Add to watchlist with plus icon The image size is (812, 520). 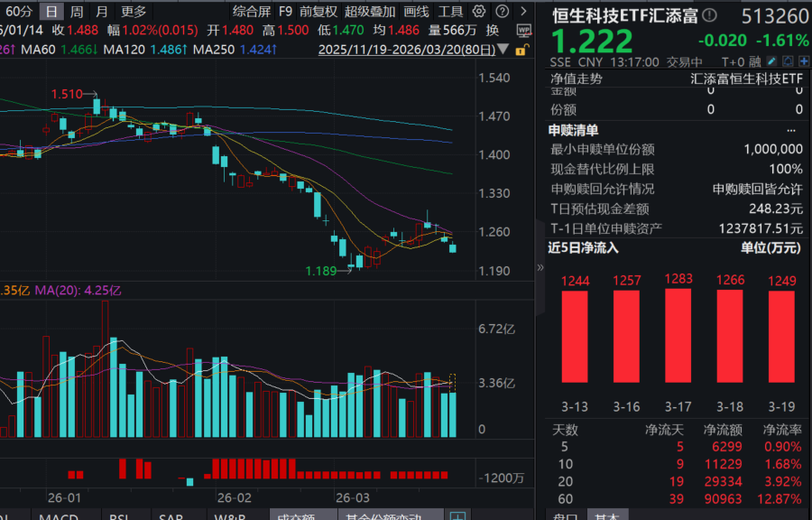(x=803, y=62)
